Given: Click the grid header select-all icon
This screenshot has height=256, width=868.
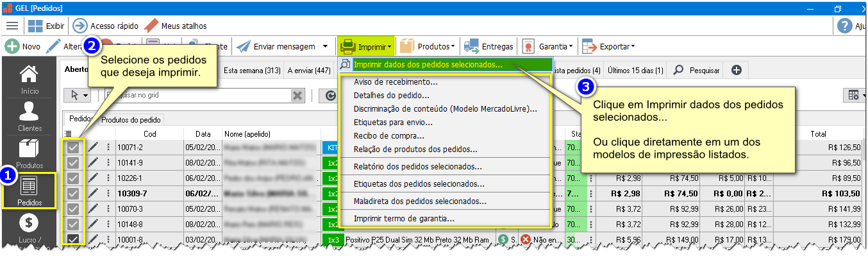Looking at the screenshot, I should 68,133.
